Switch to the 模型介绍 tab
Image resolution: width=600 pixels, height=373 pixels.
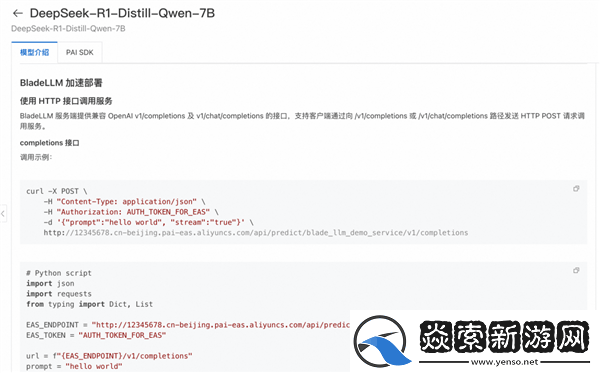34,52
